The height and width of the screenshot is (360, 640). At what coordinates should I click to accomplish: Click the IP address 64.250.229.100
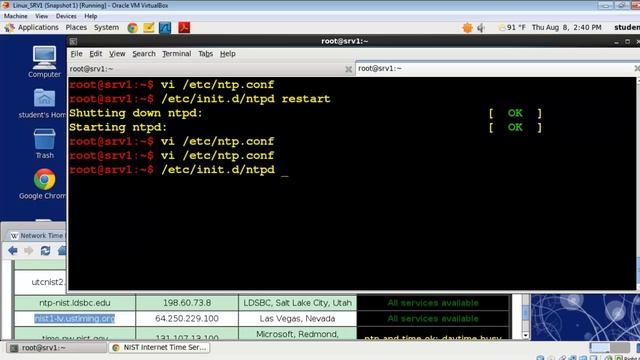(x=187, y=318)
